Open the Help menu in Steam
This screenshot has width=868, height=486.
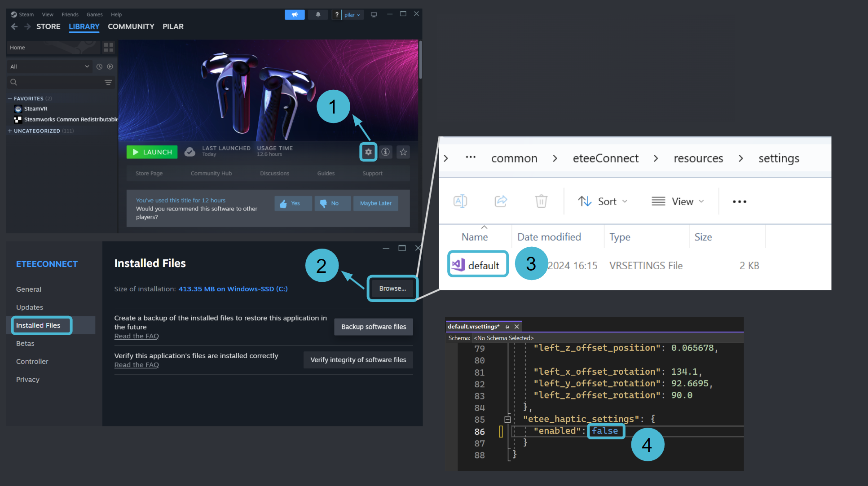tap(116, 14)
